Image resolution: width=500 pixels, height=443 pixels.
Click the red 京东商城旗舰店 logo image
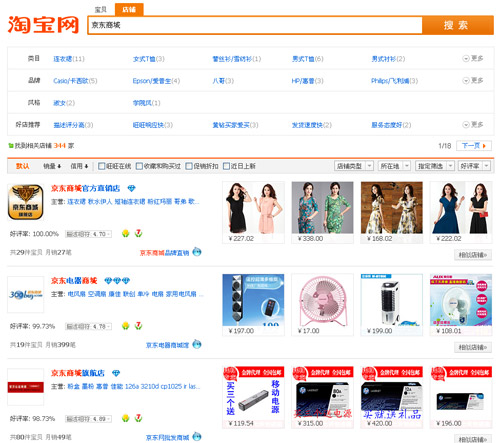[x=26, y=387]
